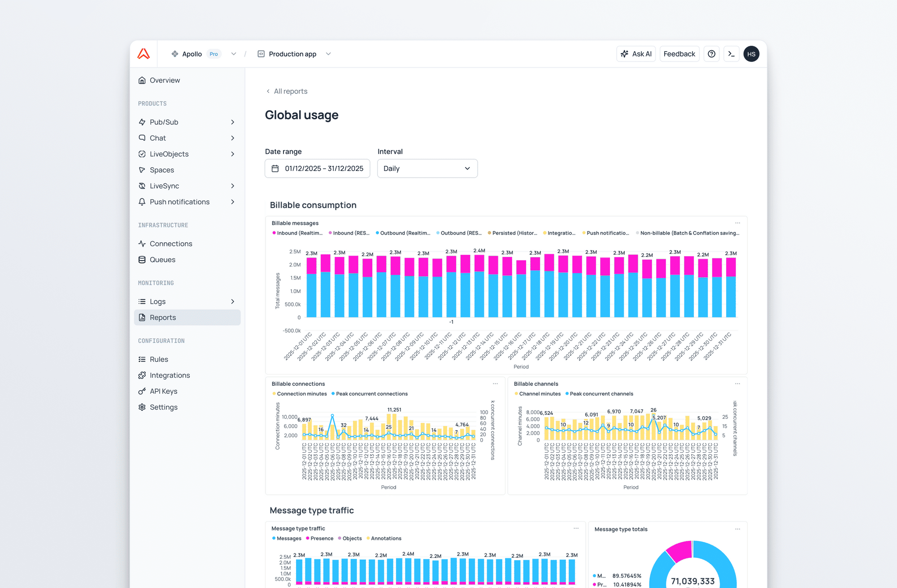Viewport: 897px width, 588px height.
Task: Click the date range input field
Action: (324, 169)
